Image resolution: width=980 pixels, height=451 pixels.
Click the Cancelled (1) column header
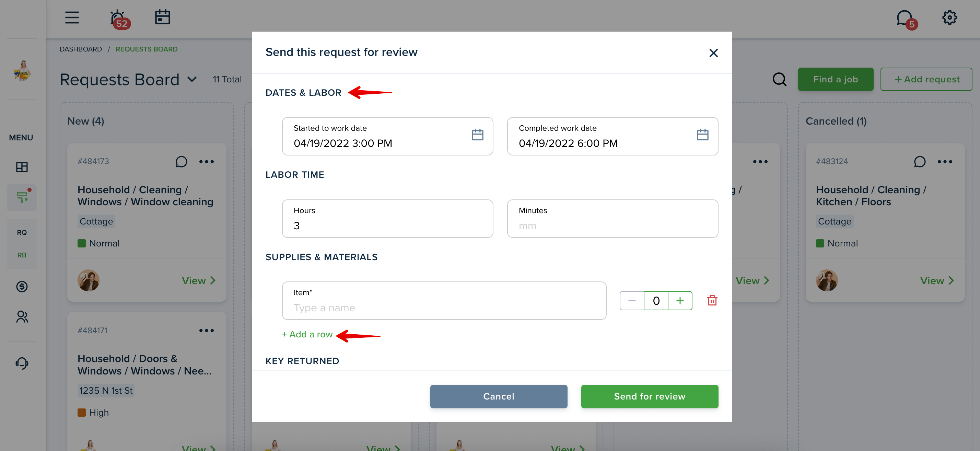pos(836,121)
